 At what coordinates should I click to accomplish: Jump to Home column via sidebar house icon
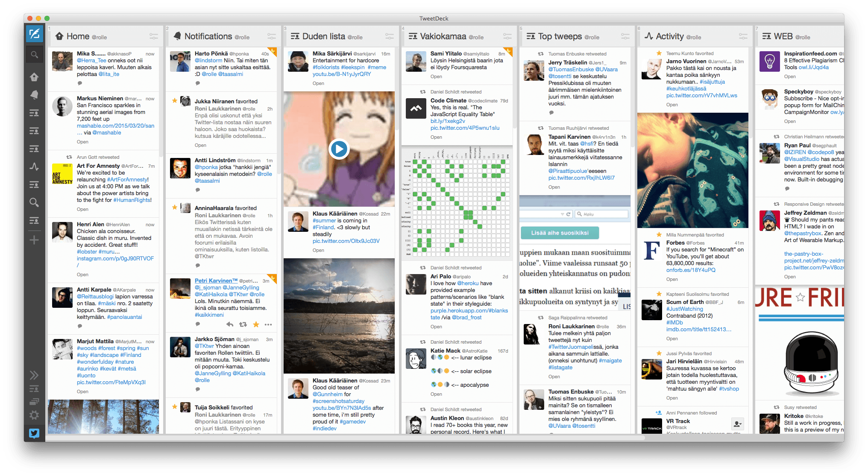coord(34,77)
